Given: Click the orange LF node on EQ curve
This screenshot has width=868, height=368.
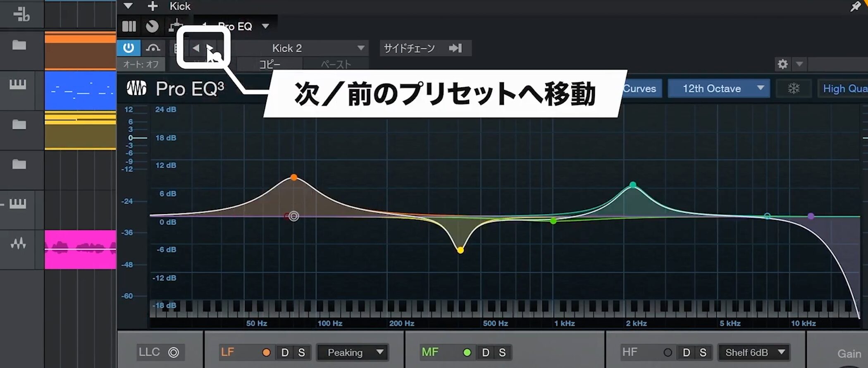Looking at the screenshot, I should tap(294, 177).
